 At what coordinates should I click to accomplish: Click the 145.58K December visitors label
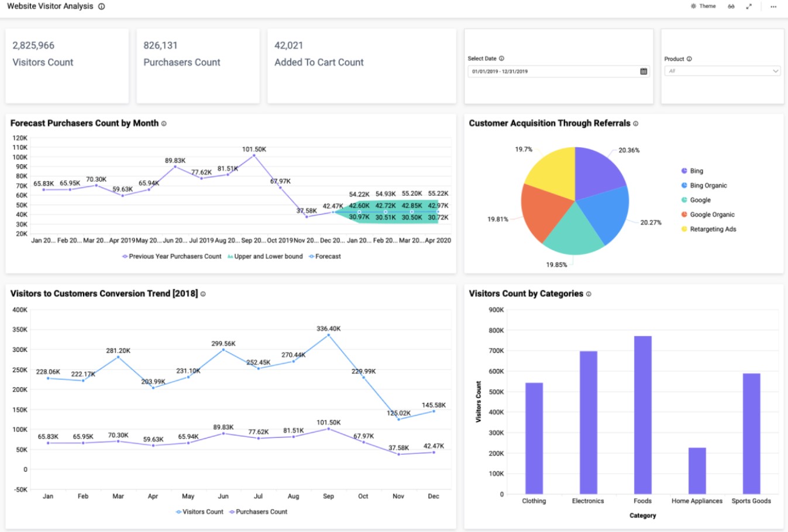433,405
